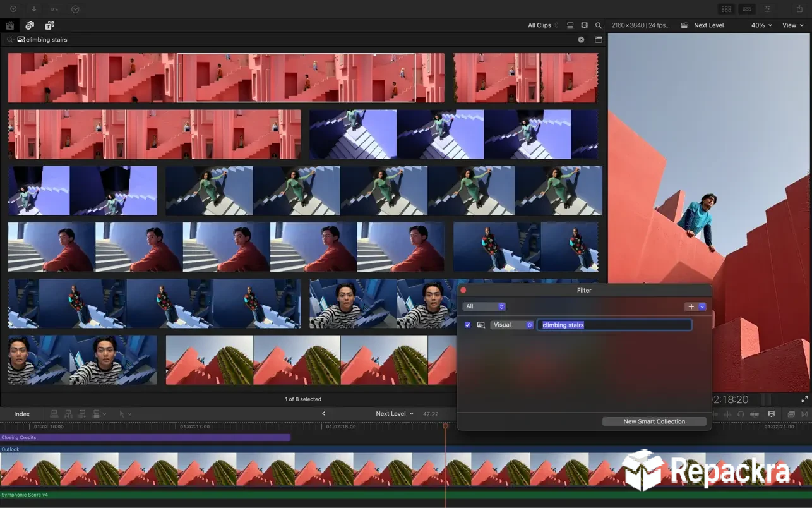Screen dimensions: 812x508
Task: Click the import media down-arrow icon
Action: [x=33, y=9]
